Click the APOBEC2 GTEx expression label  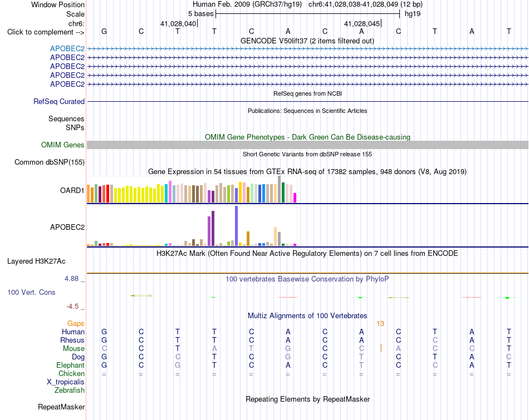pos(67,227)
